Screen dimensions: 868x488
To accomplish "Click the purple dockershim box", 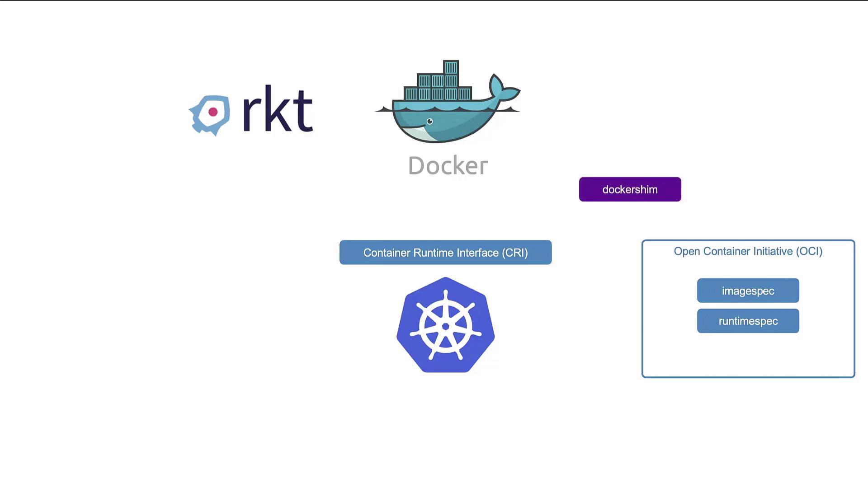I will 630,189.
